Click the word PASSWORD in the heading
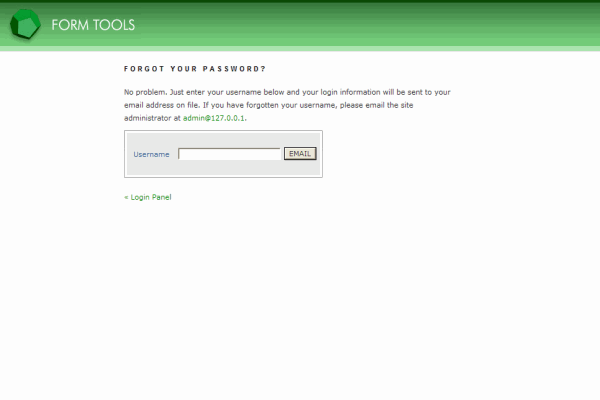Viewport: 600px width, 400px height. tap(235, 69)
